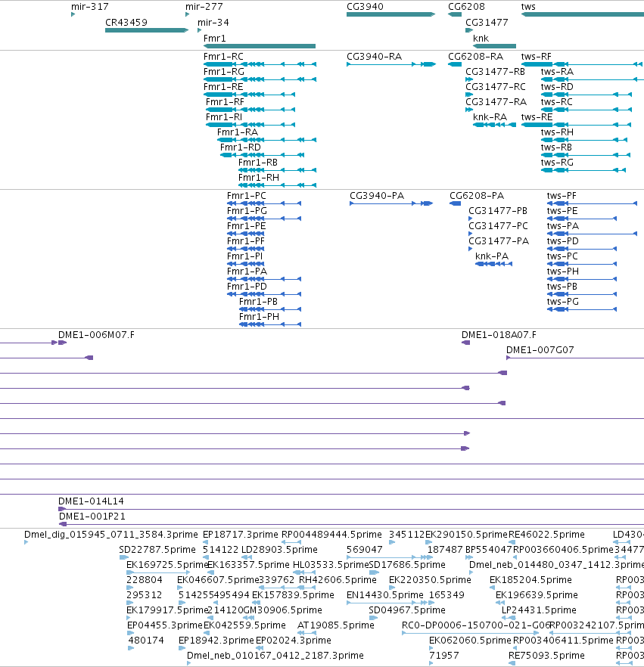Click the EP18717.3prime EST
This screenshot has width=644, height=667.
pos(206,542)
